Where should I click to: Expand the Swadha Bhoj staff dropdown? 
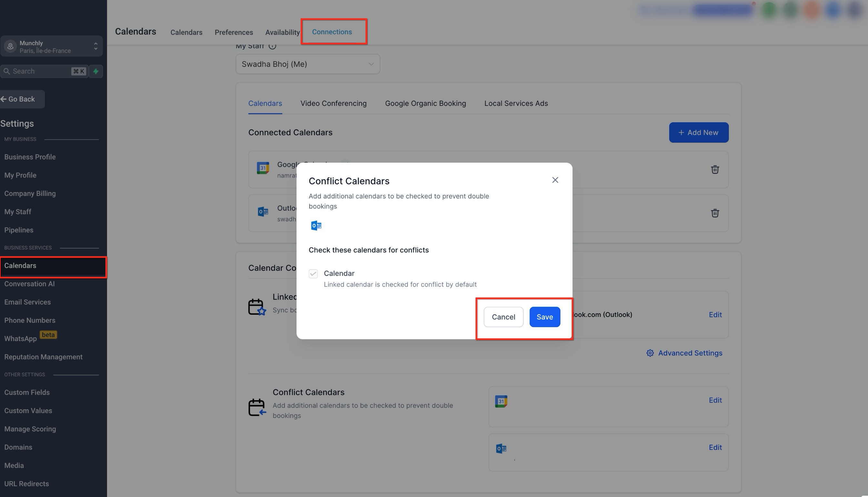[308, 64]
